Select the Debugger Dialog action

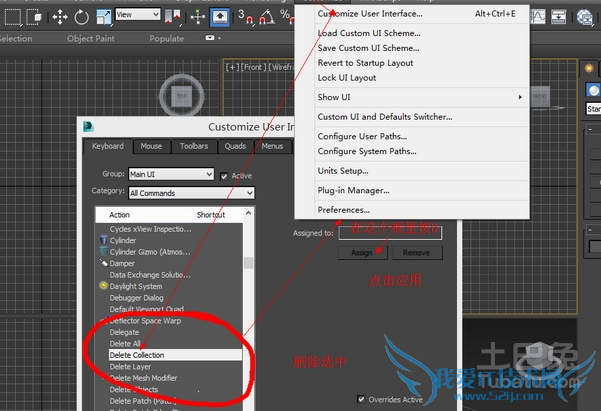coord(136,298)
